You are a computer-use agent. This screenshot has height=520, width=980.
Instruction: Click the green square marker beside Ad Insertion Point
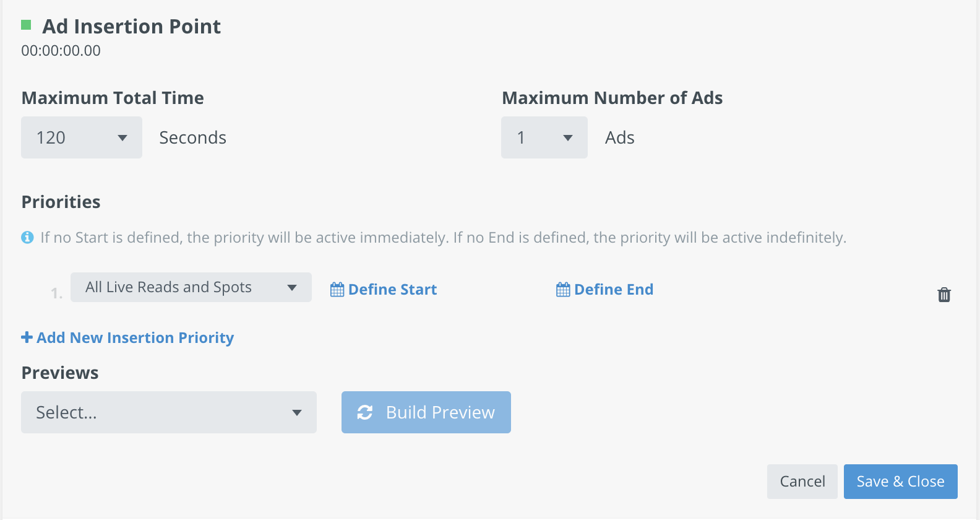[x=26, y=25]
